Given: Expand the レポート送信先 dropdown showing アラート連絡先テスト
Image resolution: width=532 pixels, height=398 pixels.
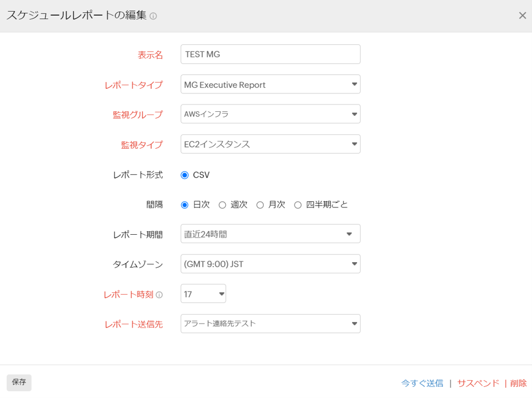Looking at the screenshot, I should tap(270, 324).
